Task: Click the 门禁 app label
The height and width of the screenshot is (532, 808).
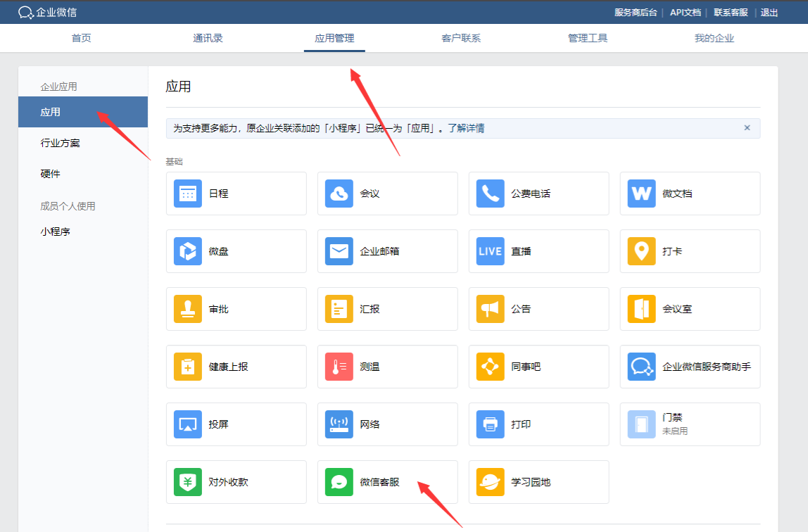Action: 672,418
